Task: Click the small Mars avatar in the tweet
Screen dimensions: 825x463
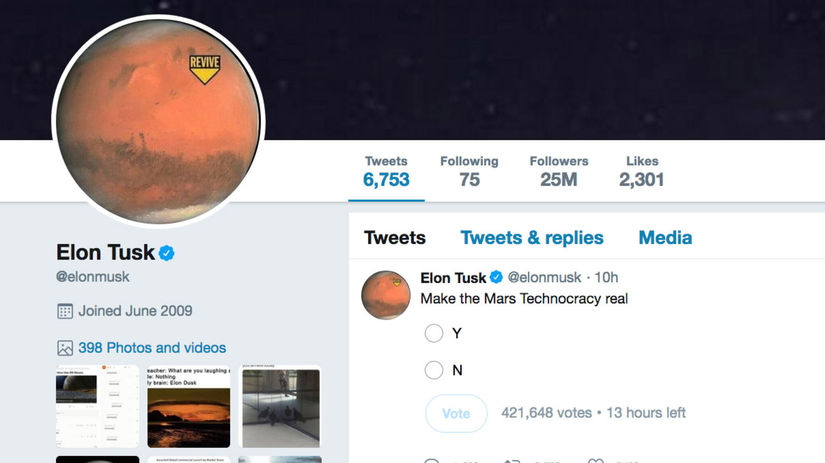Action: tap(386, 295)
